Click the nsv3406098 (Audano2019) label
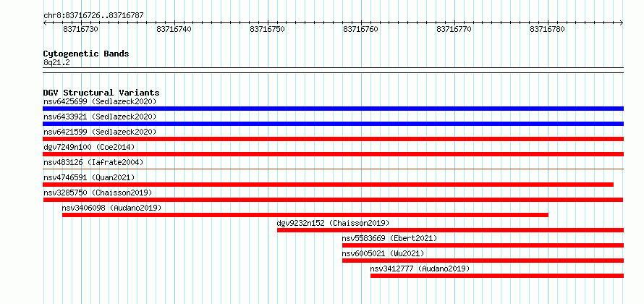 pos(111,208)
